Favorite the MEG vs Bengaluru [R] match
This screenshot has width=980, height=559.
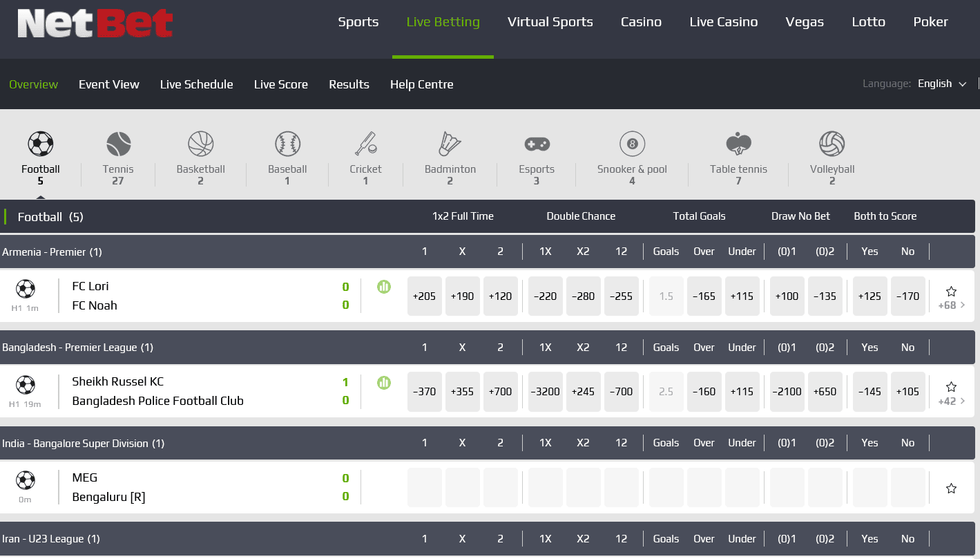tap(951, 489)
